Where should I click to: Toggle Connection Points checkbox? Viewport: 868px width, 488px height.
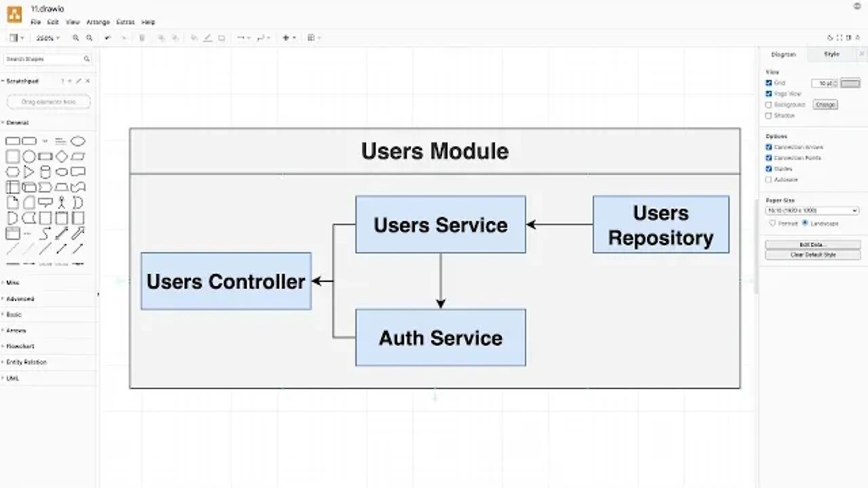[769, 158]
